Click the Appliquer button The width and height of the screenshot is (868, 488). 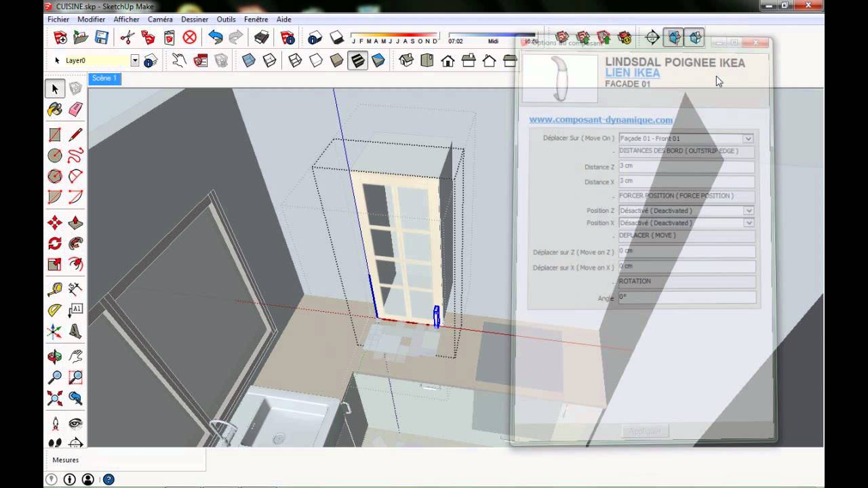pos(645,431)
